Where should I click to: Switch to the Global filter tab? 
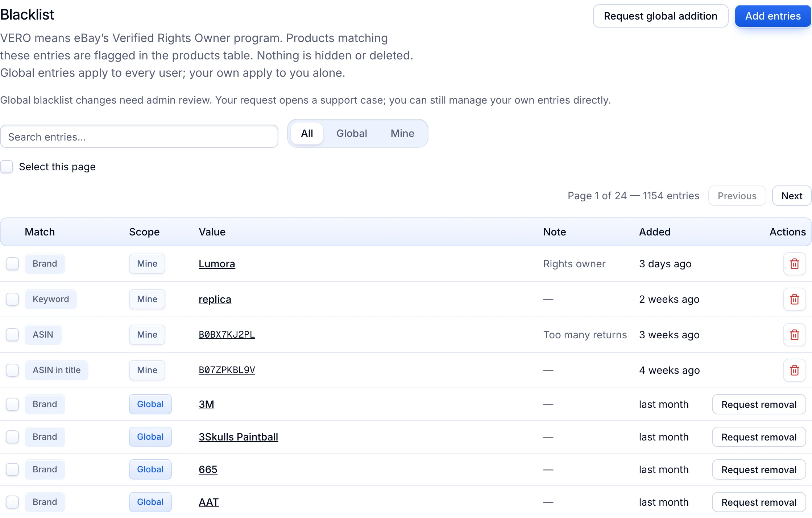(352, 133)
